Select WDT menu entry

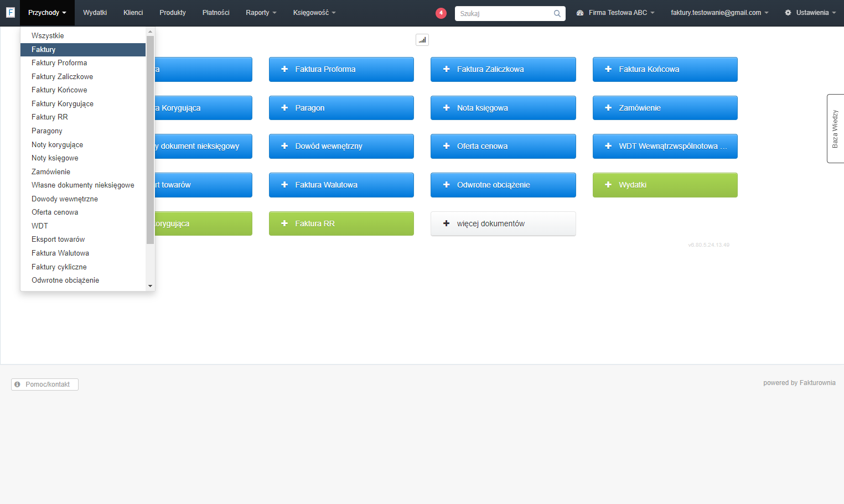[x=83, y=226]
